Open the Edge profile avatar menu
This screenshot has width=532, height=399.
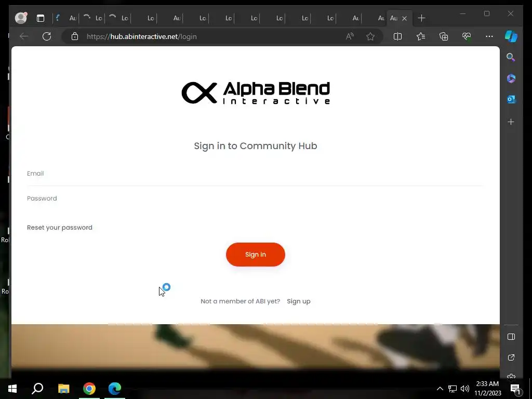21,18
